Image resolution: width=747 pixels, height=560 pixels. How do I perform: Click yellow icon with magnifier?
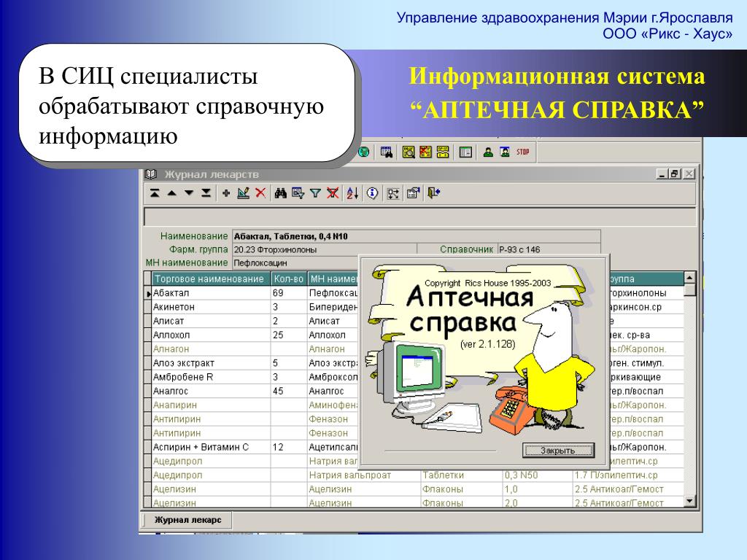(x=409, y=152)
